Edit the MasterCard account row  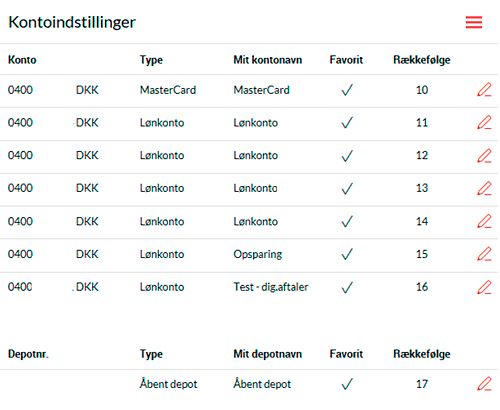tap(484, 90)
